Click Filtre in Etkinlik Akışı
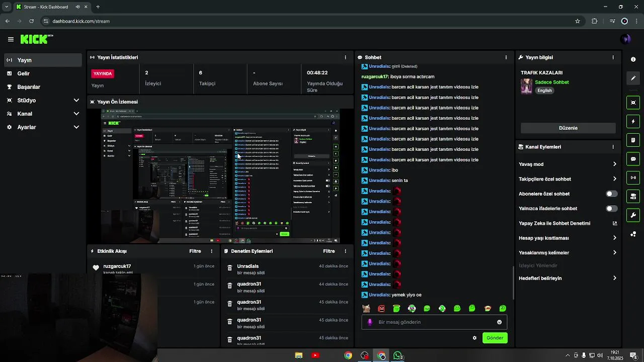 coord(195,251)
